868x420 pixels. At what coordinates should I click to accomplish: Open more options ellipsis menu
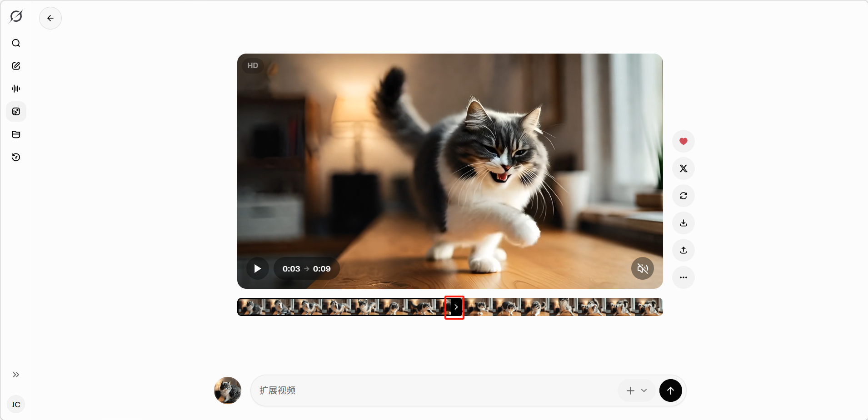tap(683, 277)
